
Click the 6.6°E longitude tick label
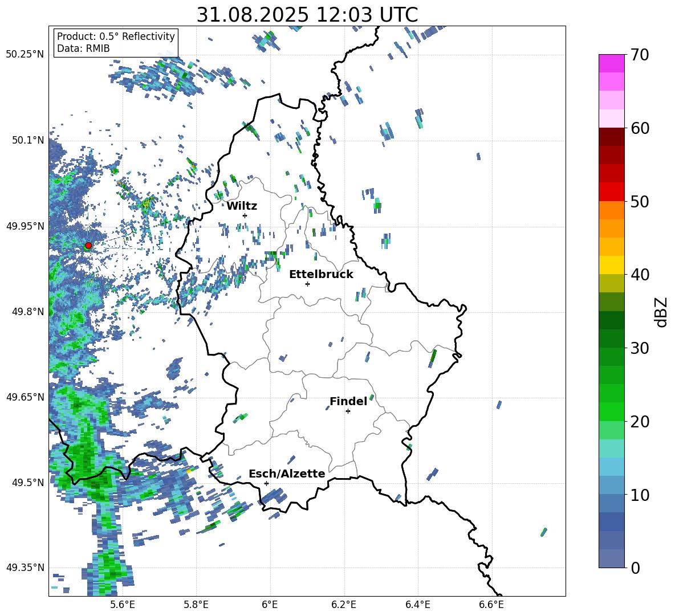point(491,605)
